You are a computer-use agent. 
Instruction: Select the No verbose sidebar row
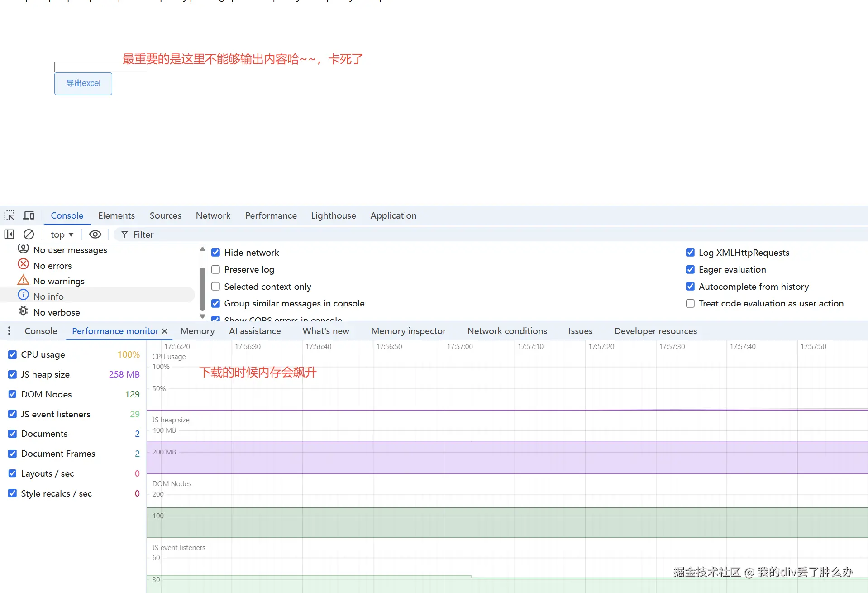click(97, 312)
